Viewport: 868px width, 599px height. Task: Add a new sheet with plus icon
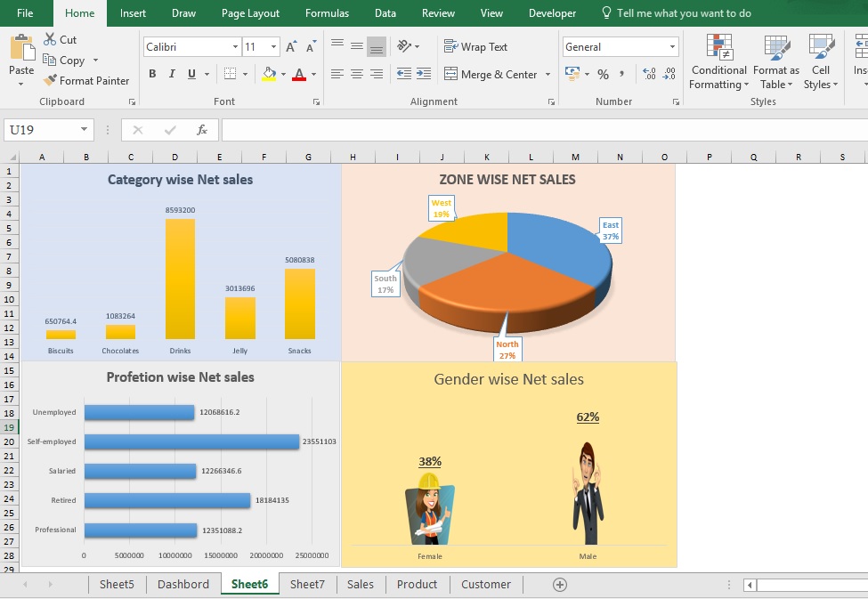pos(560,585)
